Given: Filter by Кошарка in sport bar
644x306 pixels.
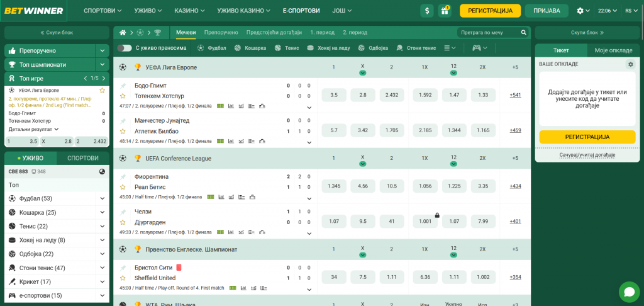Looking at the screenshot, I should click(250, 48).
